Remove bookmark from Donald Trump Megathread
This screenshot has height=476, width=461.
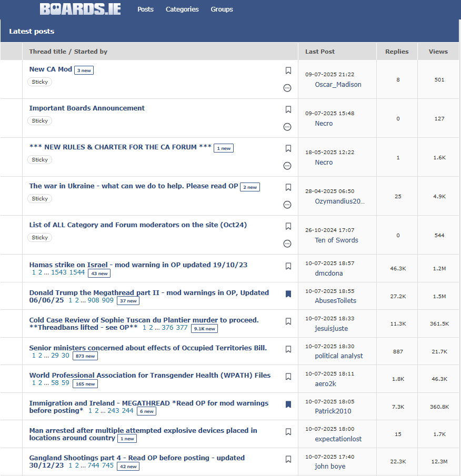[x=288, y=294]
